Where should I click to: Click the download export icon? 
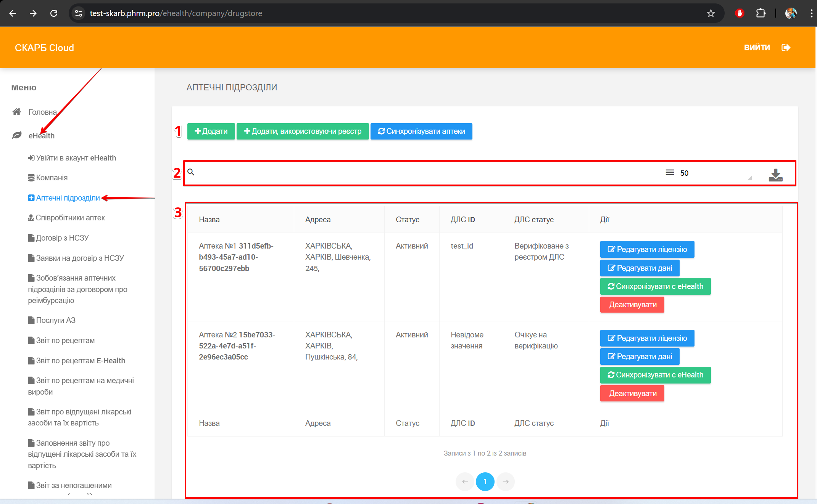click(775, 175)
